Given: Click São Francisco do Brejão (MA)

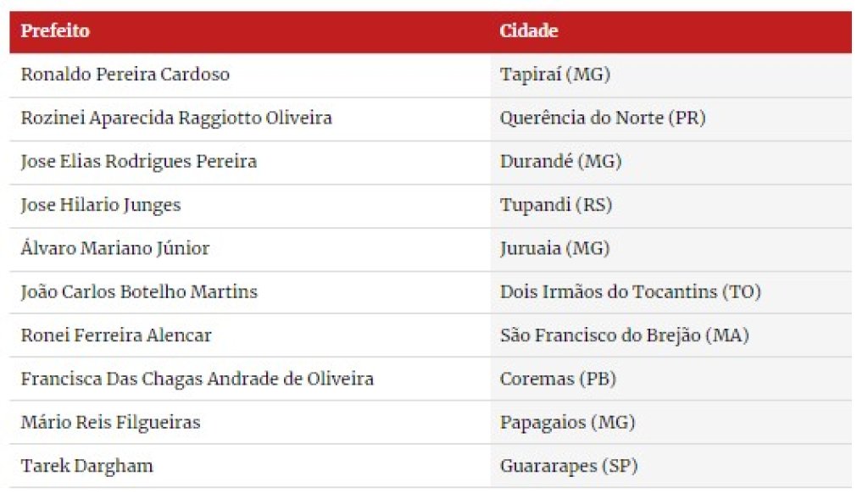Looking at the screenshot, I should point(625,335).
